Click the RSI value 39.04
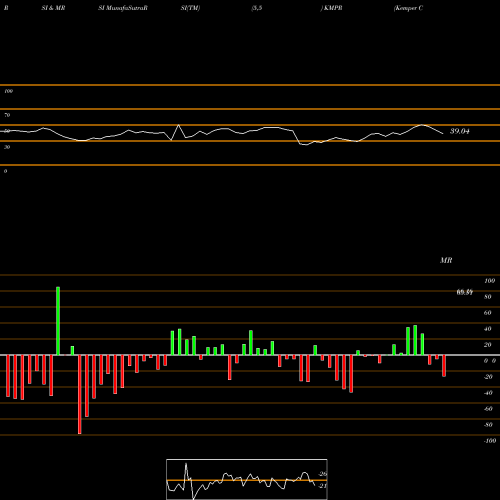Image resolution: width=500 pixels, height=500 pixels. (x=460, y=131)
